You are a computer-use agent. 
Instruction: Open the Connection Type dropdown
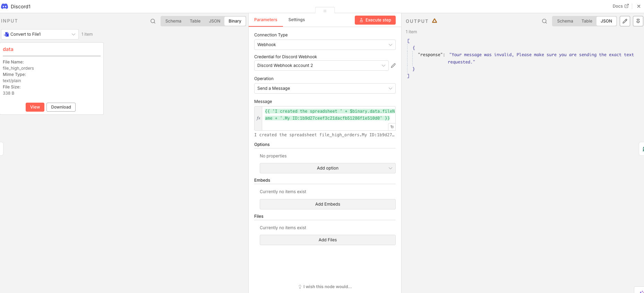[325, 45]
